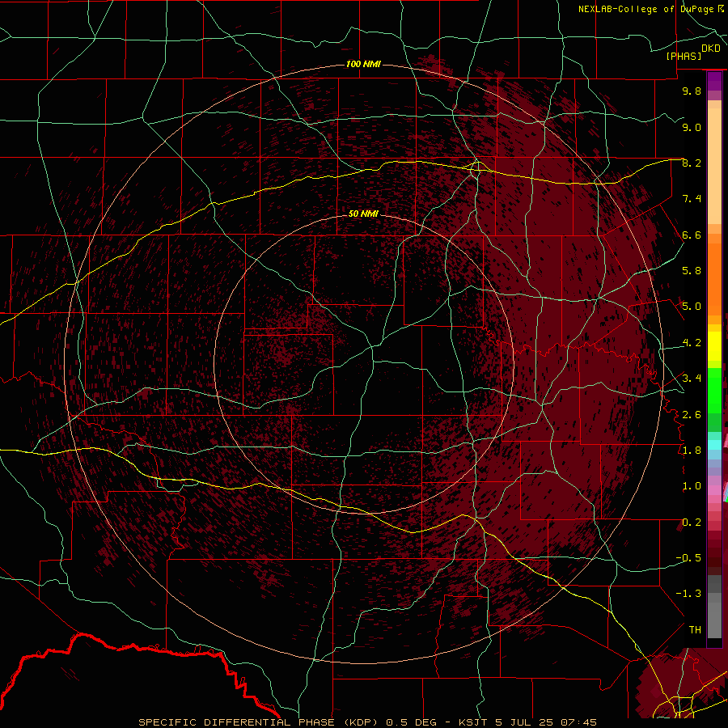Click the 50 NMI range ring label

[x=363, y=214]
